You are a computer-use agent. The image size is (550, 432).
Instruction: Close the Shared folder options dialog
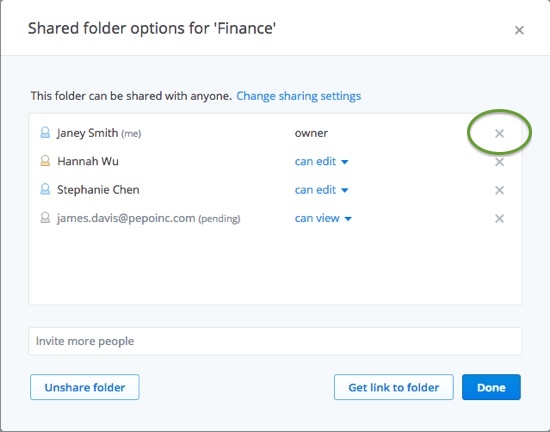(519, 30)
